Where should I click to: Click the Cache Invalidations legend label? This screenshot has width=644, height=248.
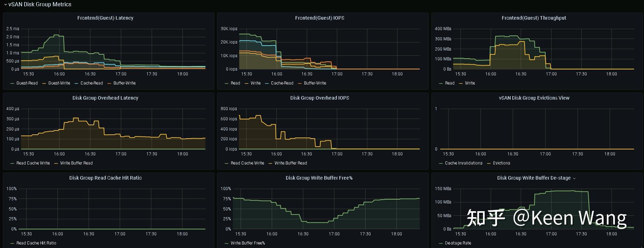click(x=463, y=163)
